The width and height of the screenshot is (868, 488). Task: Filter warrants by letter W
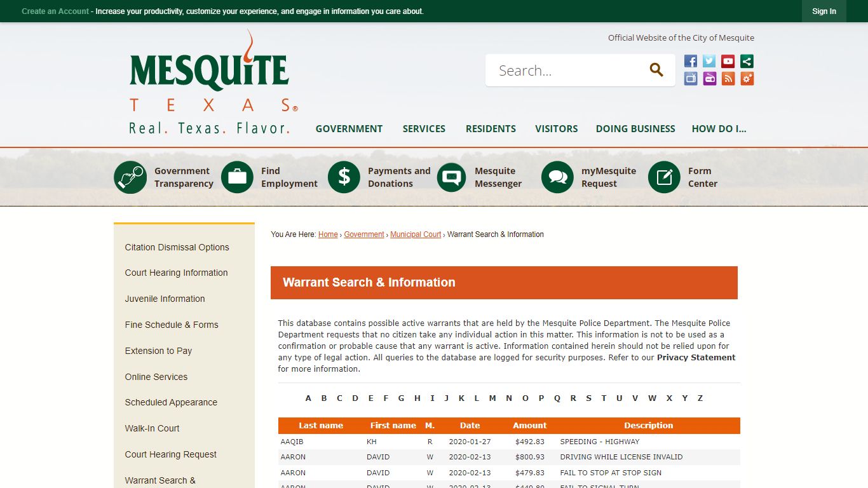point(652,398)
